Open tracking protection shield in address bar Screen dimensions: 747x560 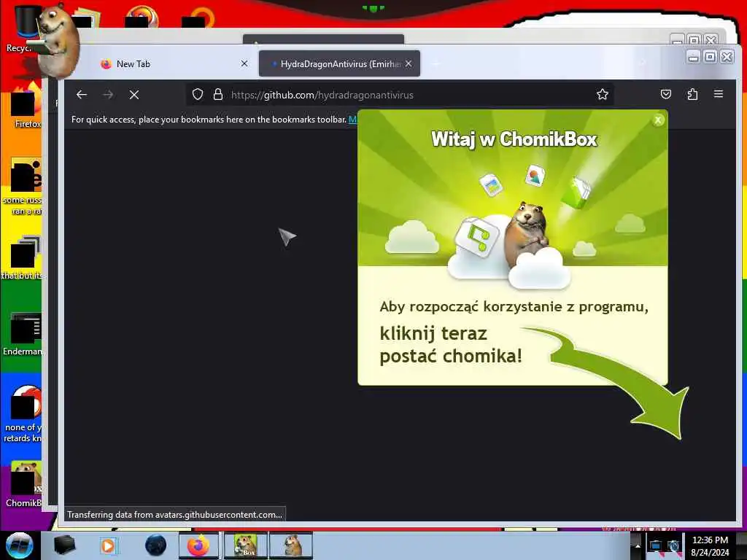coord(198,94)
